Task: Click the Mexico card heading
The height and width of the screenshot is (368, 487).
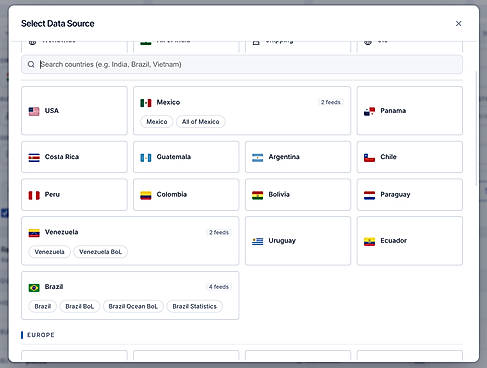Action: 168,102
